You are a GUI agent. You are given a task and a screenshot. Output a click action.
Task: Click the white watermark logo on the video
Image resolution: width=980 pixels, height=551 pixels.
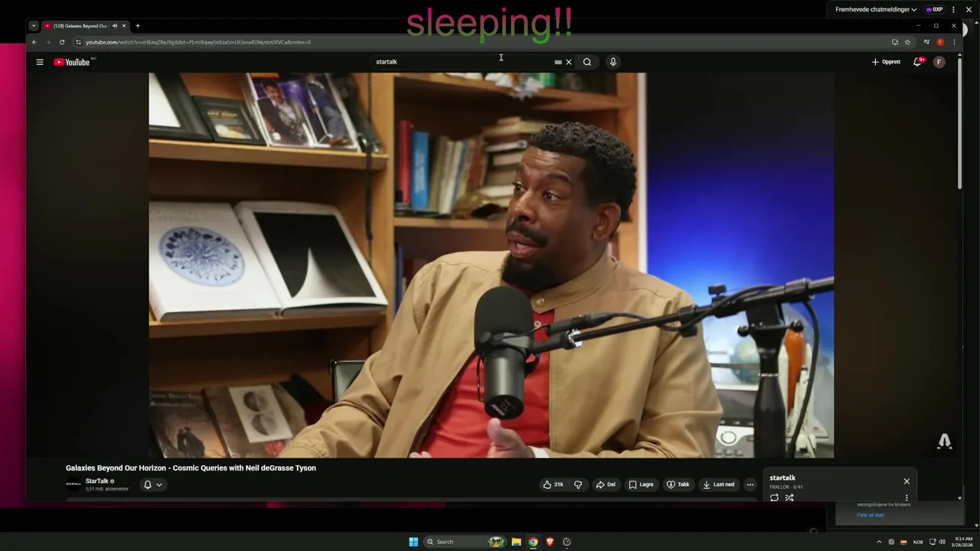(x=945, y=442)
